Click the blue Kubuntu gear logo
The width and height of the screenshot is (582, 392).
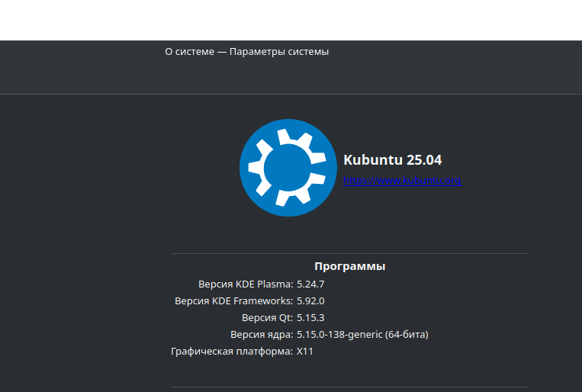pyautogui.click(x=288, y=168)
